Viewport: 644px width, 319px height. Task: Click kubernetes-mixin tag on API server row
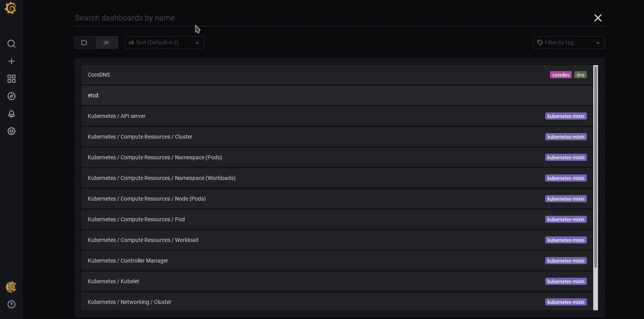pyautogui.click(x=566, y=116)
